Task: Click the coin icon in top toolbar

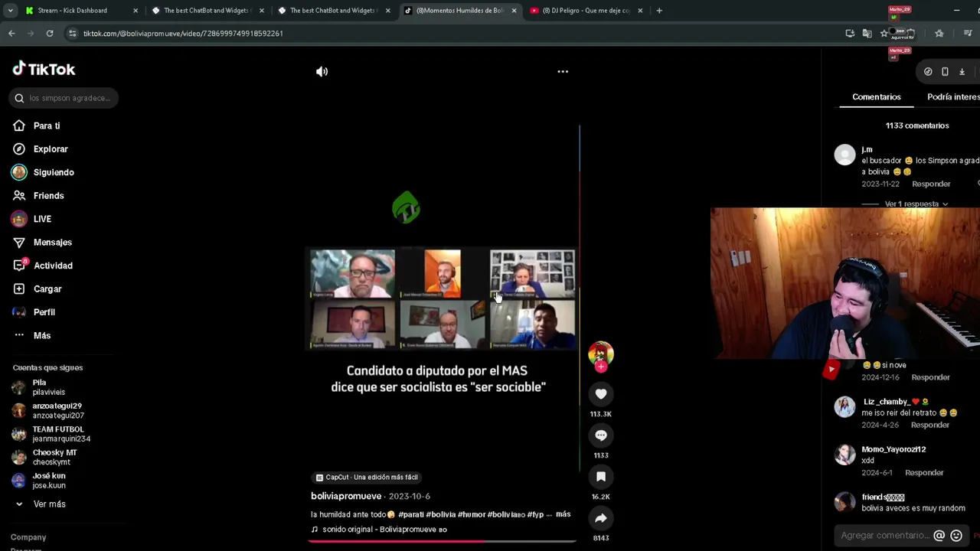Action: (x=928, y=72)
